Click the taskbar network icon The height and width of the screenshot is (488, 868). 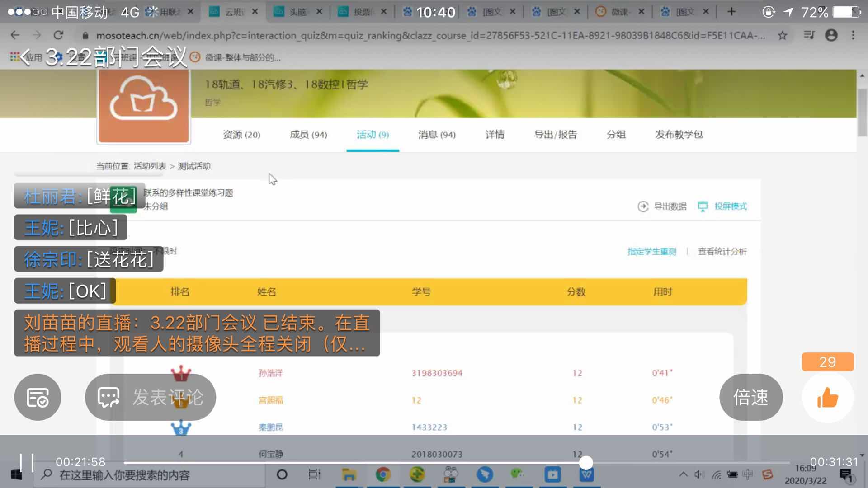[x=717, y=474]
